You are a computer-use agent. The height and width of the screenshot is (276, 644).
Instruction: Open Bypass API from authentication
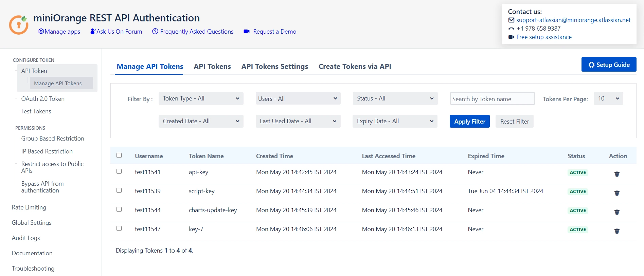point(42,187)
